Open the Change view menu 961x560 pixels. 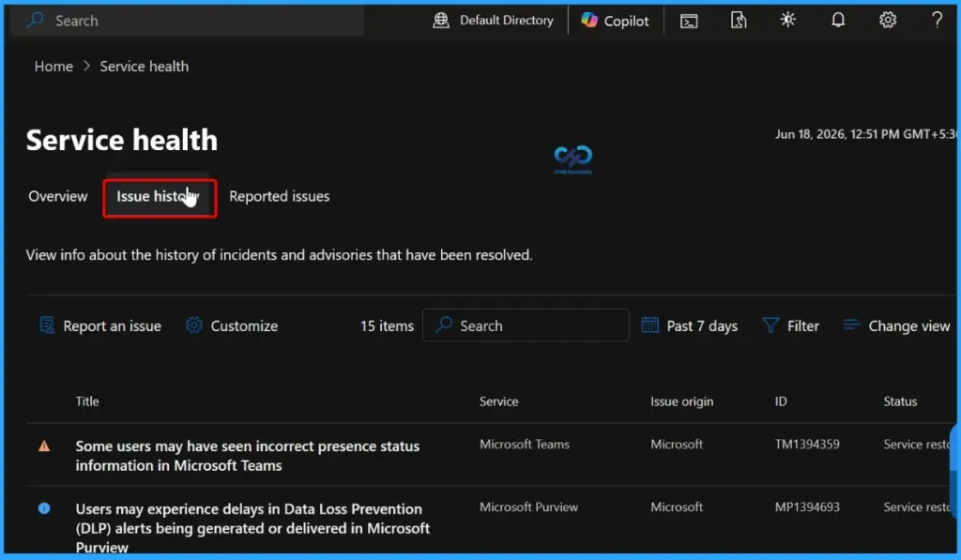pyautogui.click(x=896, y=325)
